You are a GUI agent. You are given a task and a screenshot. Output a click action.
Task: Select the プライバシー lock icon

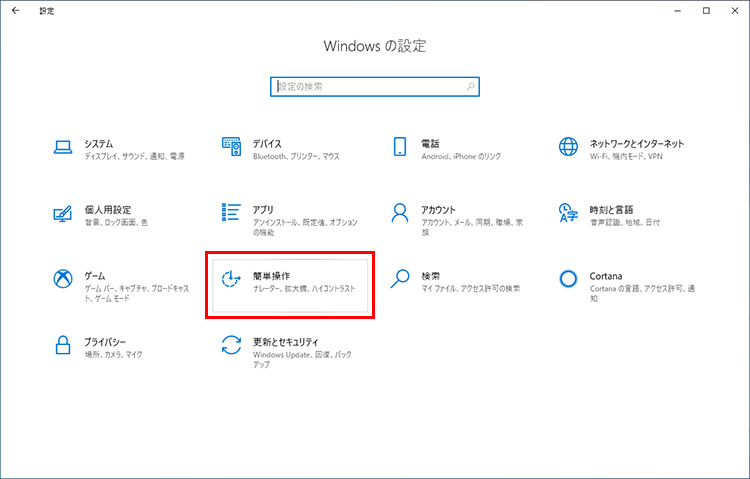coord(62,345)
